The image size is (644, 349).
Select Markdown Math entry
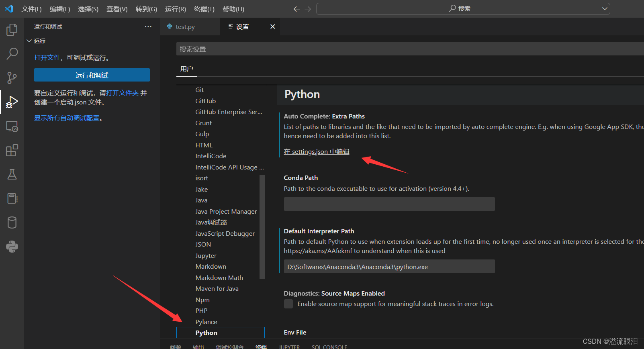click(x=219, y=278)
